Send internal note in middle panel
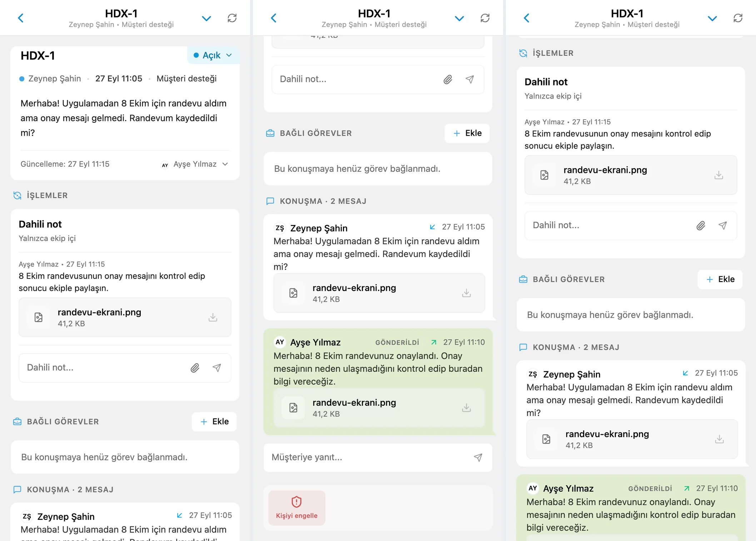The width and height of the screenshot is (756, 541). 470,79
